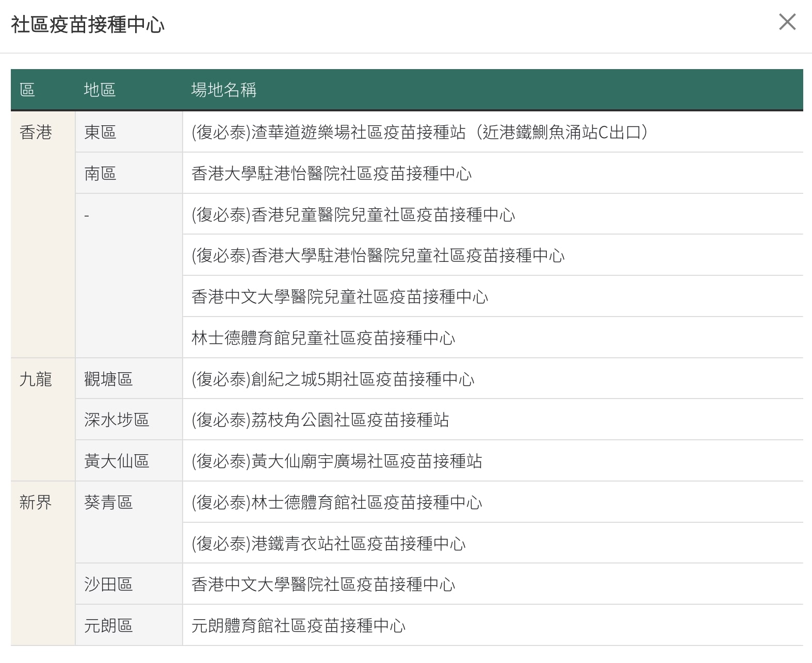Click the 深水埗區 district cell
Viewport: 812px width, 663px height.
[129, 420]
